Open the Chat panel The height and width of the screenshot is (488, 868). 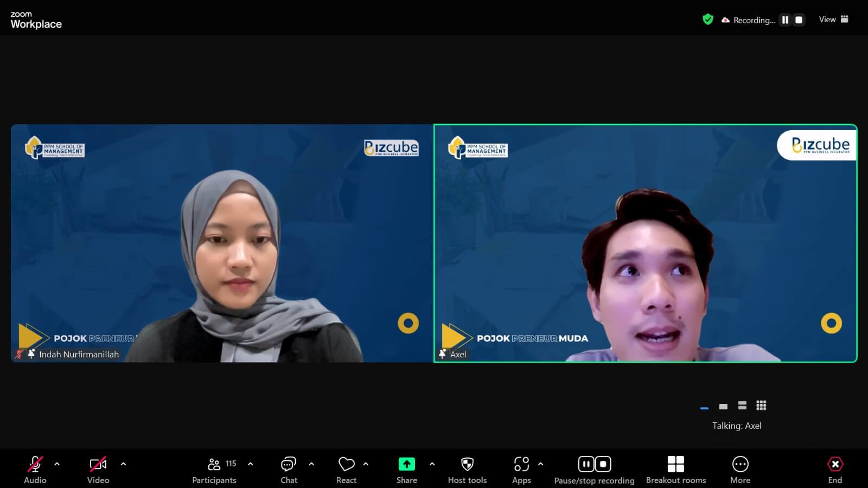click(289, 470)
